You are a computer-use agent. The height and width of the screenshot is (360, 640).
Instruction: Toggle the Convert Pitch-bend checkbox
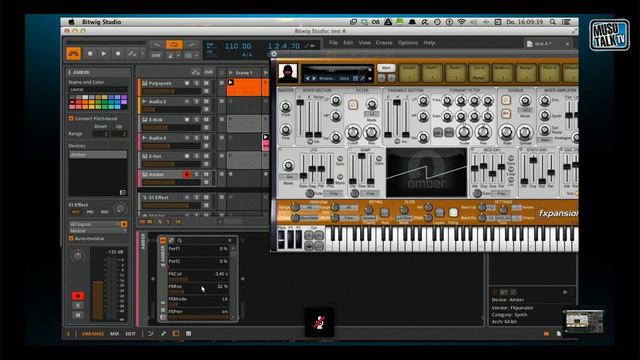coord(71,118)
